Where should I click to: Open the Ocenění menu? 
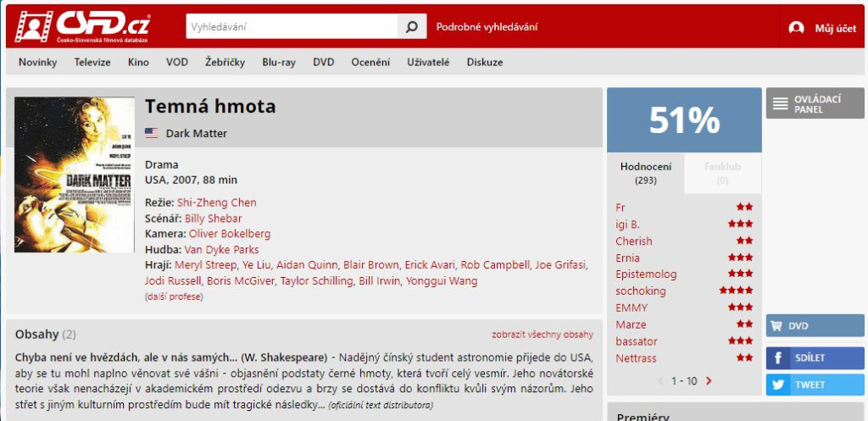coord(370,62)
